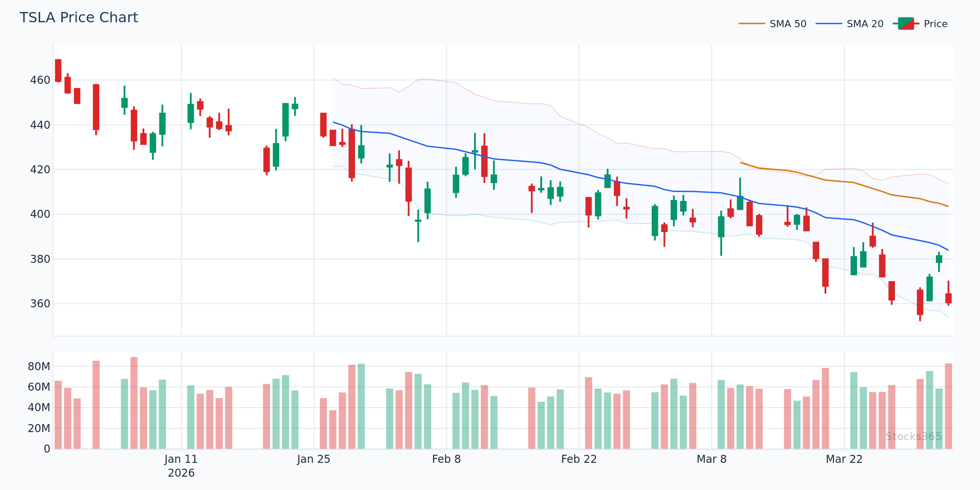Select the final red candlestick on the right
980x490 pixels.
(x=948, y=298)
